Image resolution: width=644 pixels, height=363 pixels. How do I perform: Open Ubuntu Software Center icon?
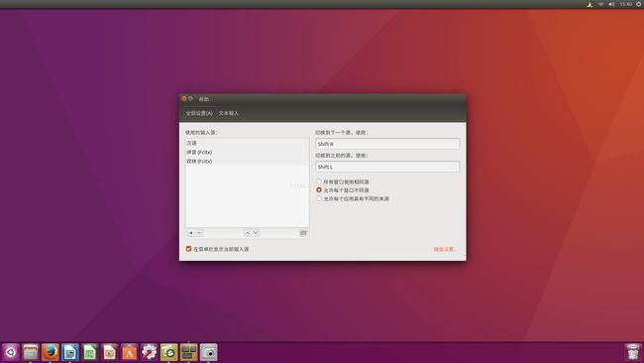[x=129, y=352]
